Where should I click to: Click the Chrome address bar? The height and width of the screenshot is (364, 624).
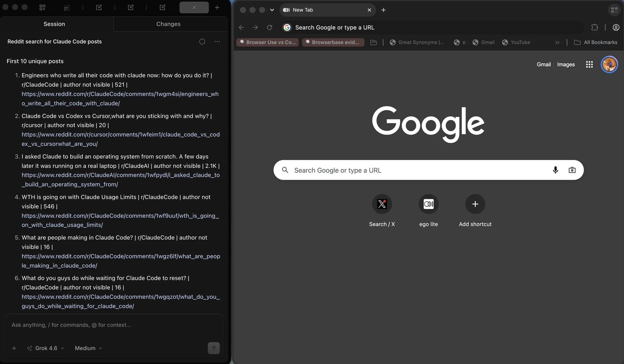[432, 27]
